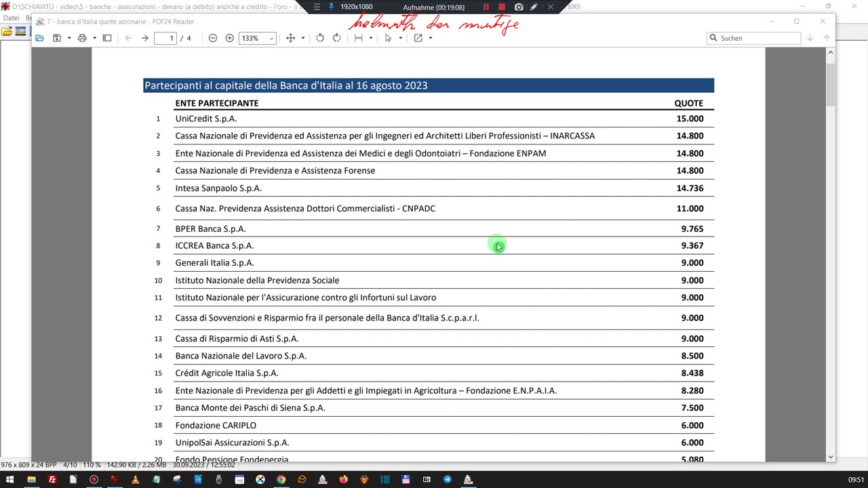The width and height of the screenshot is (868, 488).
Task: Select the cursor selection tool
Action: (x=388, y=38)
